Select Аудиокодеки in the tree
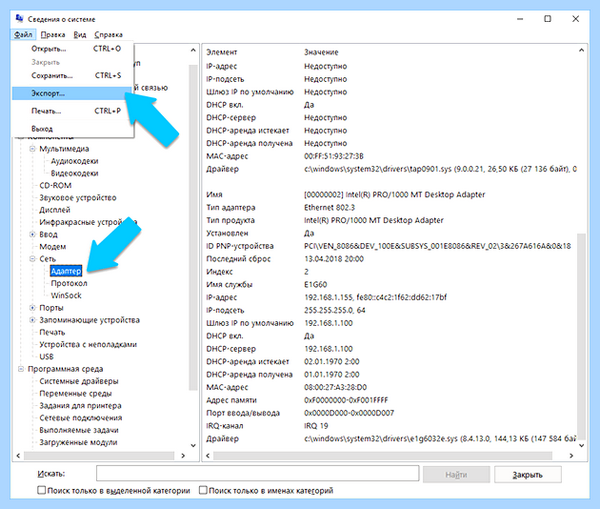The height and width of the screenshot is (509, 600). 75,161
